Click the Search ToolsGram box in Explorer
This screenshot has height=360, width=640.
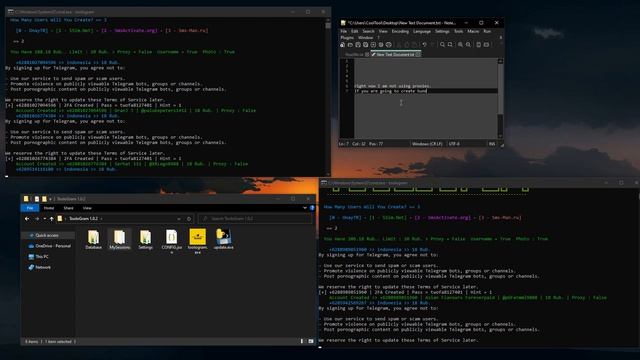255,219
